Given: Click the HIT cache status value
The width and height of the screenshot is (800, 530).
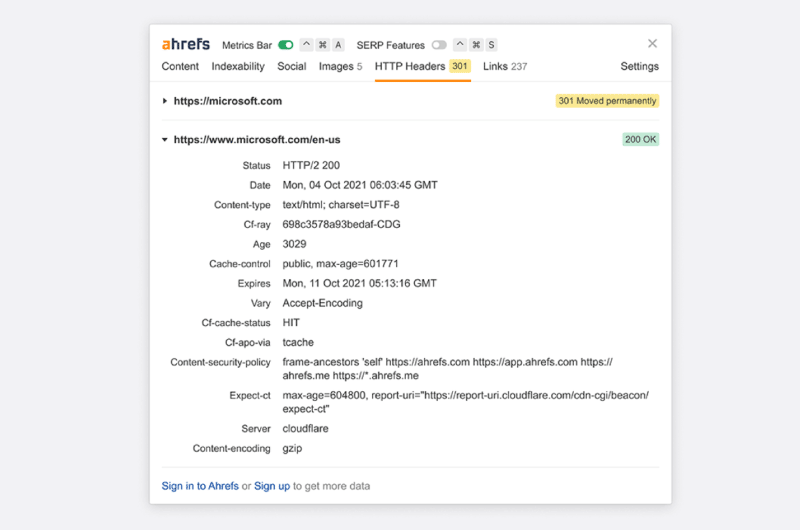Looking at the screenshot, I should click(x=291, y=322).
